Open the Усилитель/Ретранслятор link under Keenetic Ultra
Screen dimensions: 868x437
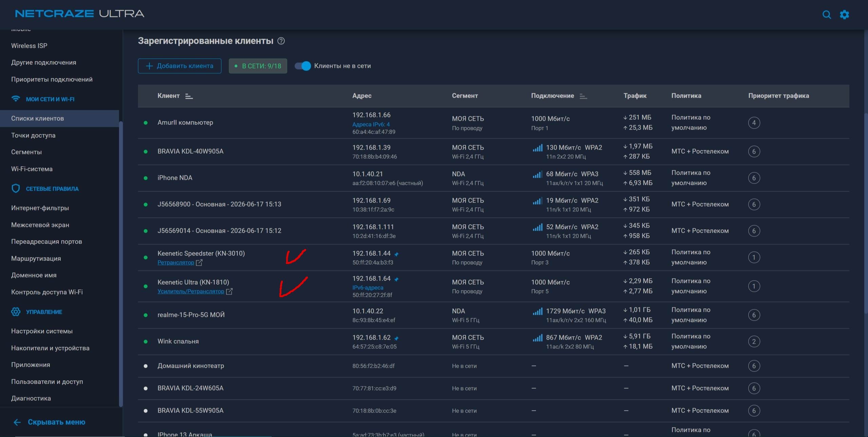[191, 291]
